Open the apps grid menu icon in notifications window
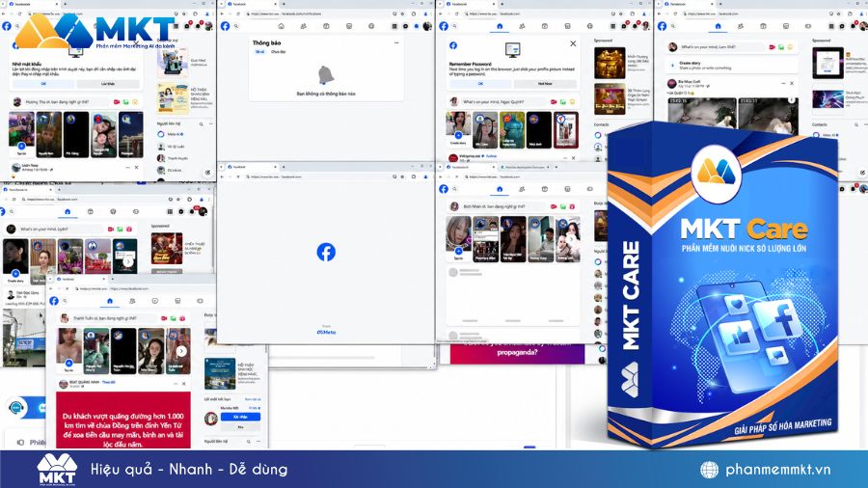This screenshot has width=868, height=488. (394, 26)
